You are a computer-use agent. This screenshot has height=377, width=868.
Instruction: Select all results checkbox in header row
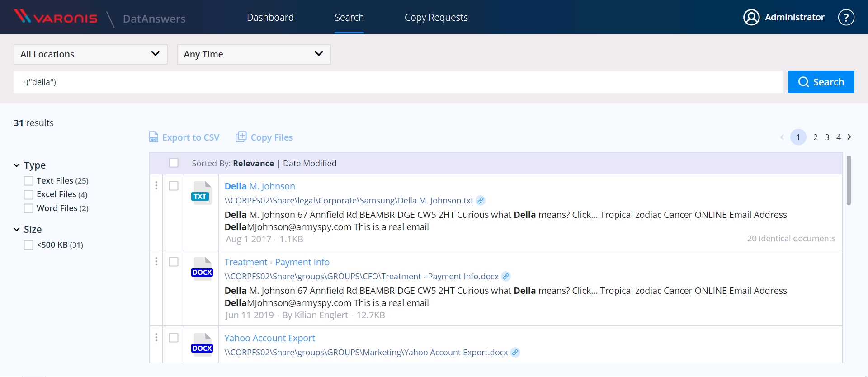tap(174, 163)
